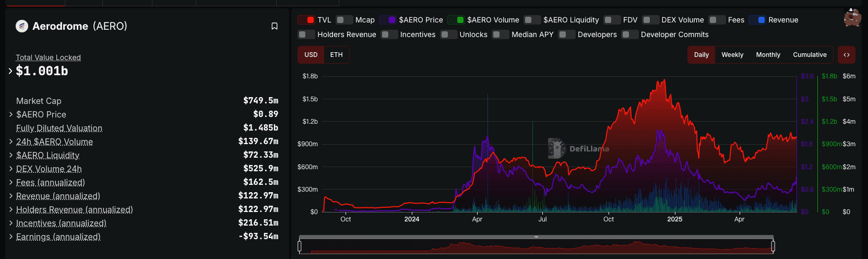The width and height of the screenshot is (868, 259).
Task: Select the Daily chart interval
Action: pos(701,55)
